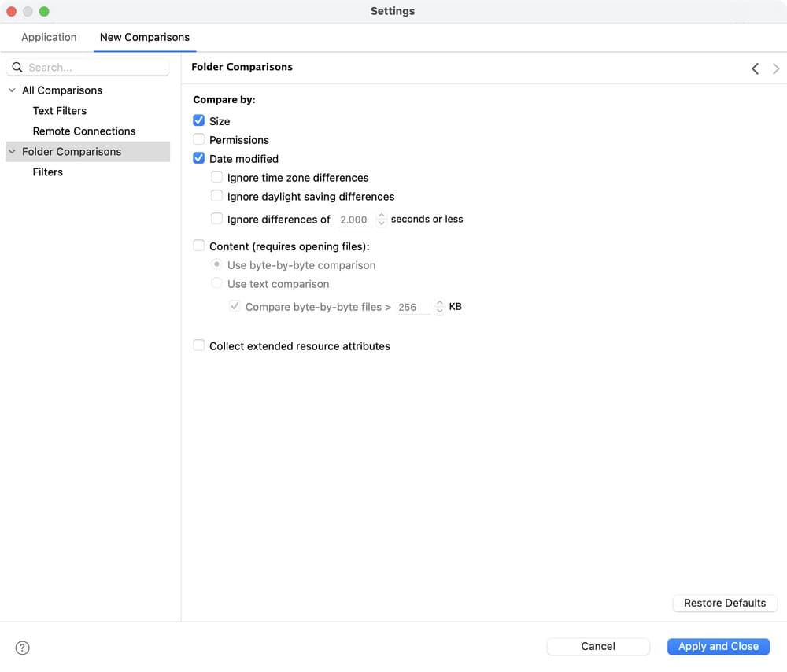The height and width of the screenshot is (672, 787).
Task: Select All Comparisons in sidebar
Action: [62, 90]
